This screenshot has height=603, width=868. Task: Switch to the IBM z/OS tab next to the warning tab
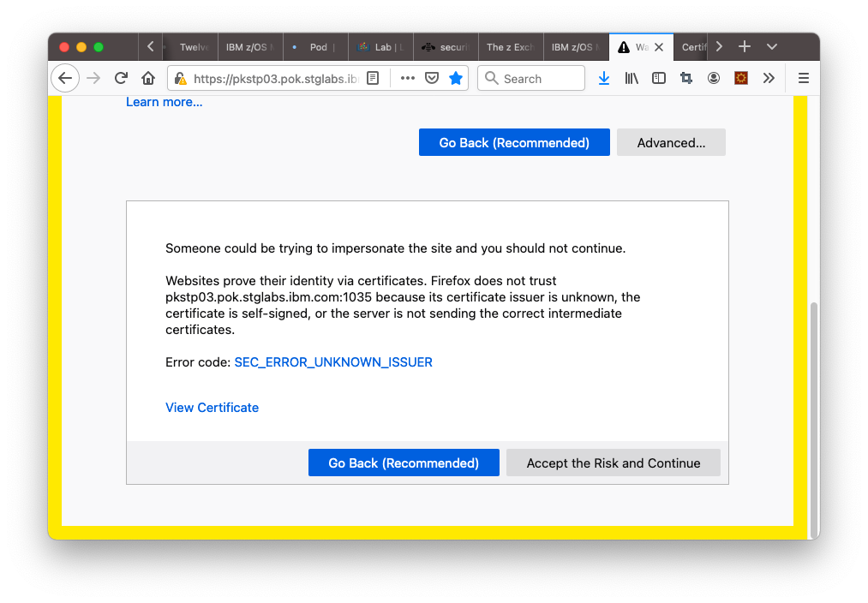[577, 47]
